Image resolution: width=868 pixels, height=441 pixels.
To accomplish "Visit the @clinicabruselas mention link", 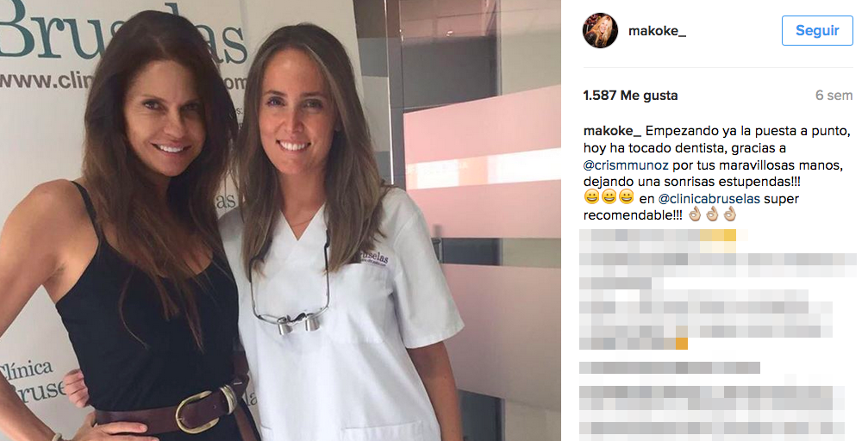I will coord(709,198).
